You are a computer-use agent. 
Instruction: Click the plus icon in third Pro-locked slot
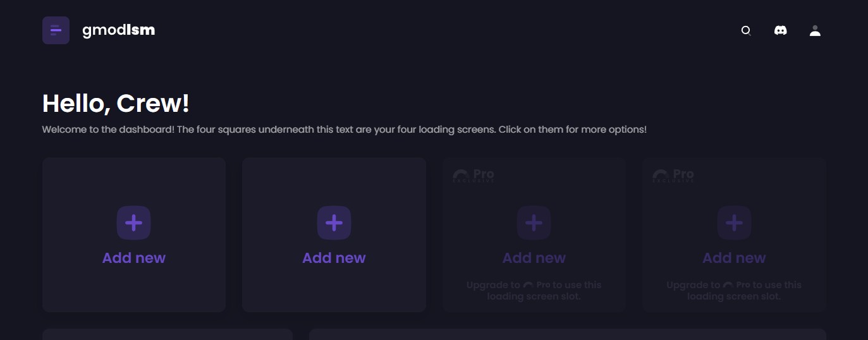(x=534, y=222)
